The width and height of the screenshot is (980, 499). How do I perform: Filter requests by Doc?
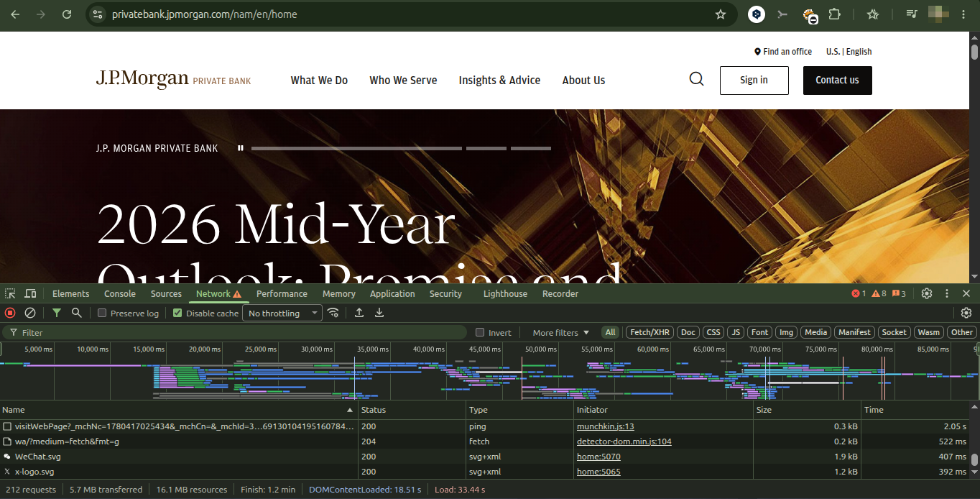pos(688,332)
